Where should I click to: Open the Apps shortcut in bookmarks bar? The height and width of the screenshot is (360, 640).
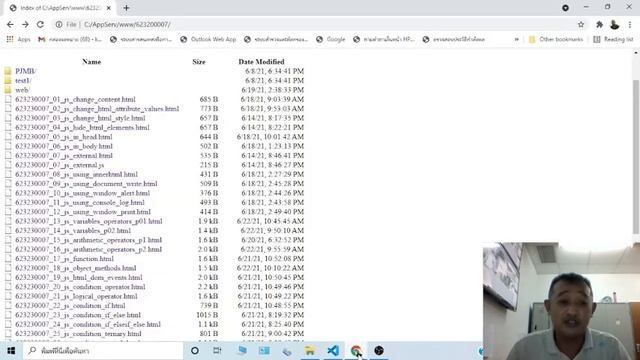pos(18,39)
